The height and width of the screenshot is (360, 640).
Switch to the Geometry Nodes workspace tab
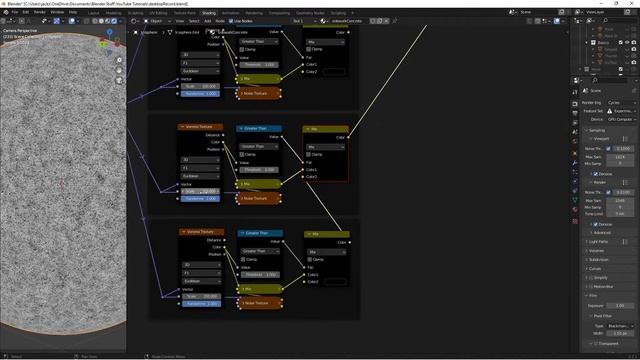click(x=310, y=13)
